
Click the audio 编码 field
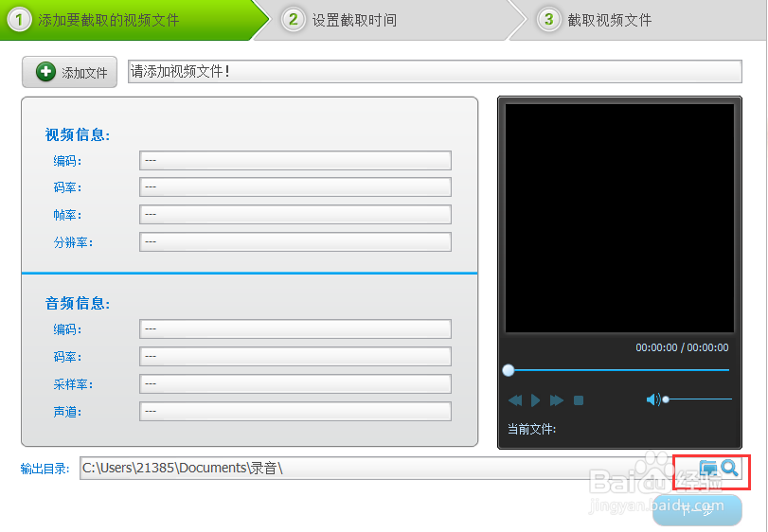click(295, 328)
